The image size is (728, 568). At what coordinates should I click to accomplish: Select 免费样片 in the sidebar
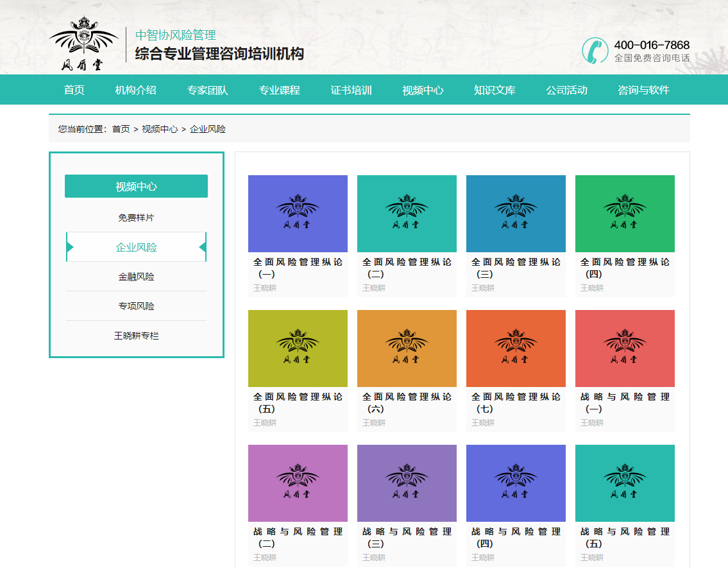tap(136, 218)
